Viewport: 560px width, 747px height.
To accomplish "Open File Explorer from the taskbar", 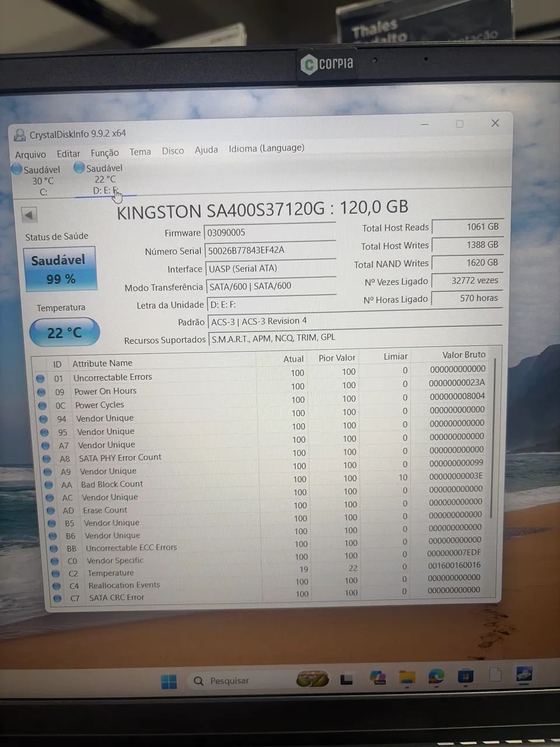I will [407, 678].
